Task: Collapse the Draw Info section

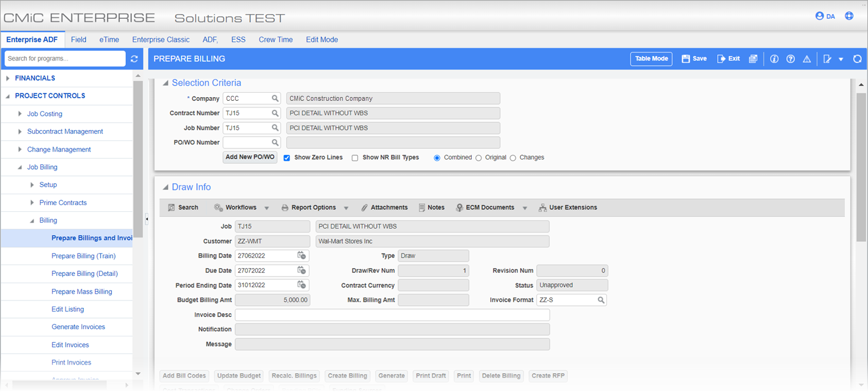Action: coord(166,187)
